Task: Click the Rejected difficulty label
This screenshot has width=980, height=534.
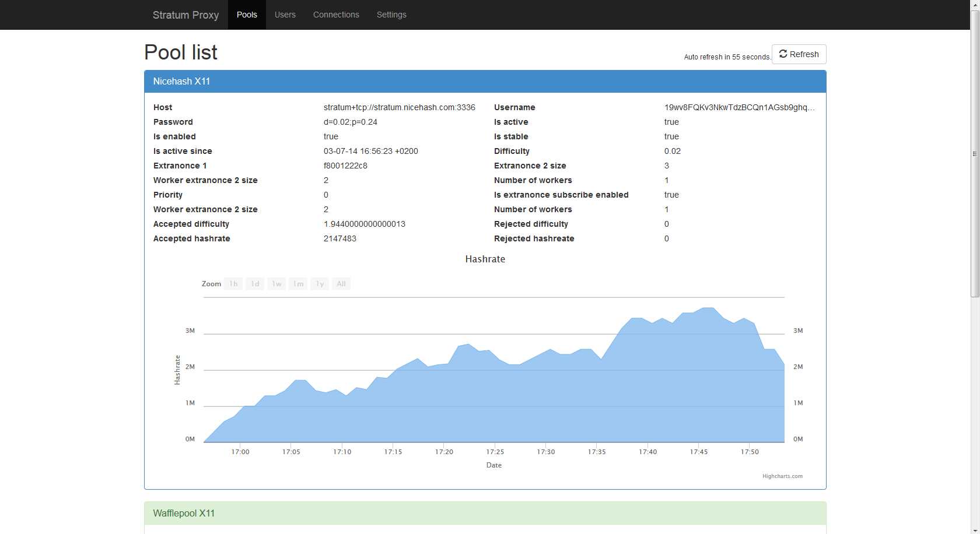Action: coord(531,224)
